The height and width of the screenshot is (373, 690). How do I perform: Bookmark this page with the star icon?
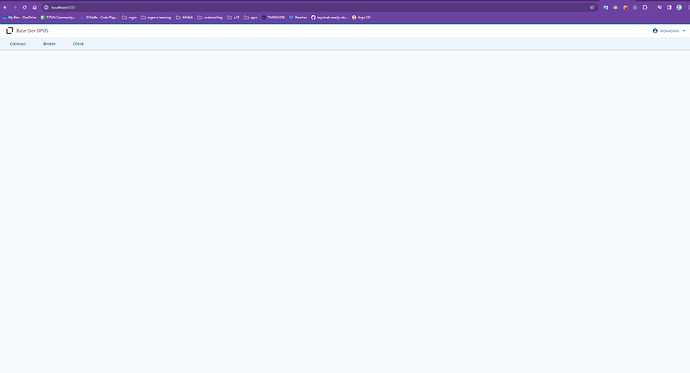tap(592, 7)
